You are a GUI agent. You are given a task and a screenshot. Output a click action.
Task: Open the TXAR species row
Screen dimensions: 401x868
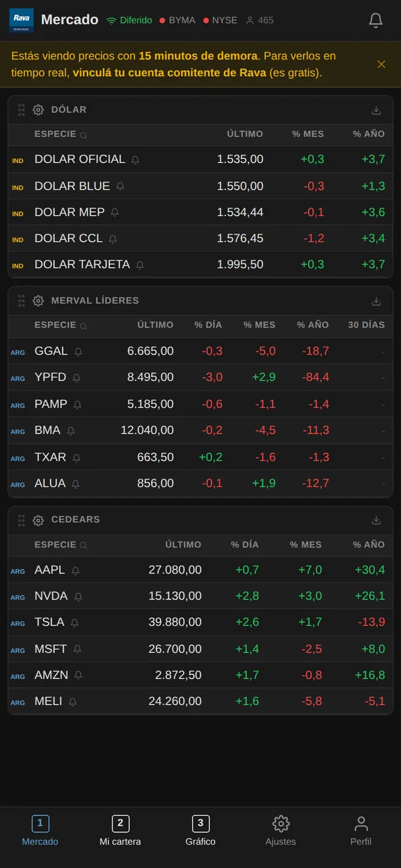click(200, 457)
